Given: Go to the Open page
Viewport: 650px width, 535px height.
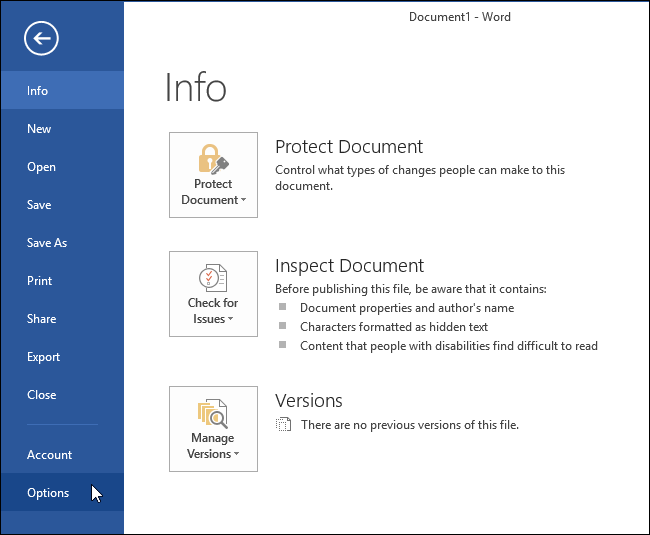Looking at the screenshot, I should pyautogui.click(x=41, y=167).
